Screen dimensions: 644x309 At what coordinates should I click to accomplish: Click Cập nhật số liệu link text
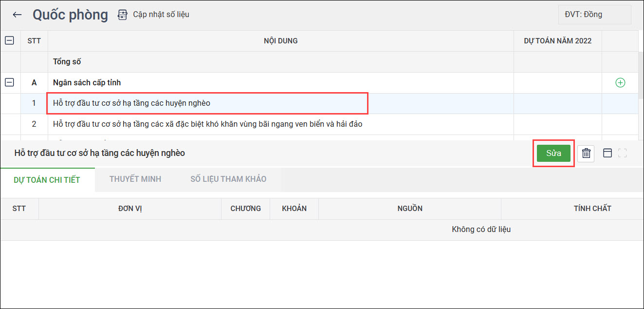point(161,15)
